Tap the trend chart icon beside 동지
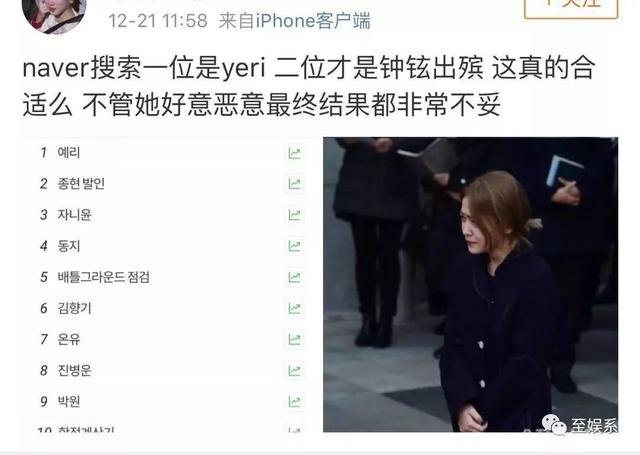This screenshot has height=455, width=640. click(294, 246)
